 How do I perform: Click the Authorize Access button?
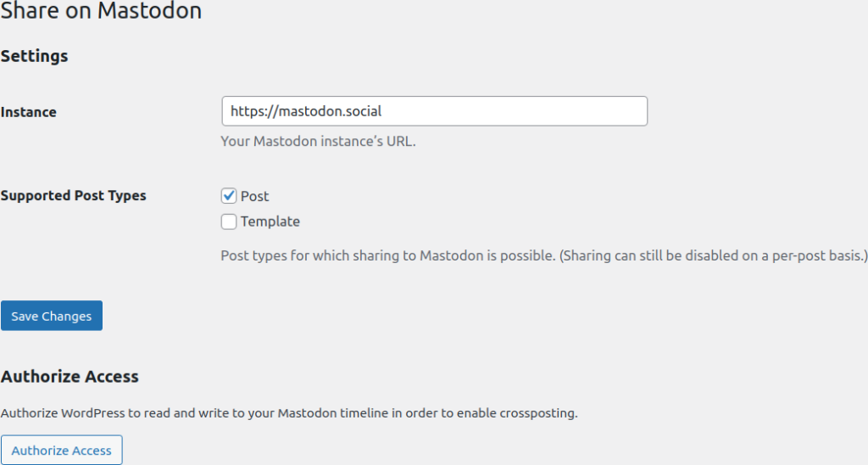(62, 451)
